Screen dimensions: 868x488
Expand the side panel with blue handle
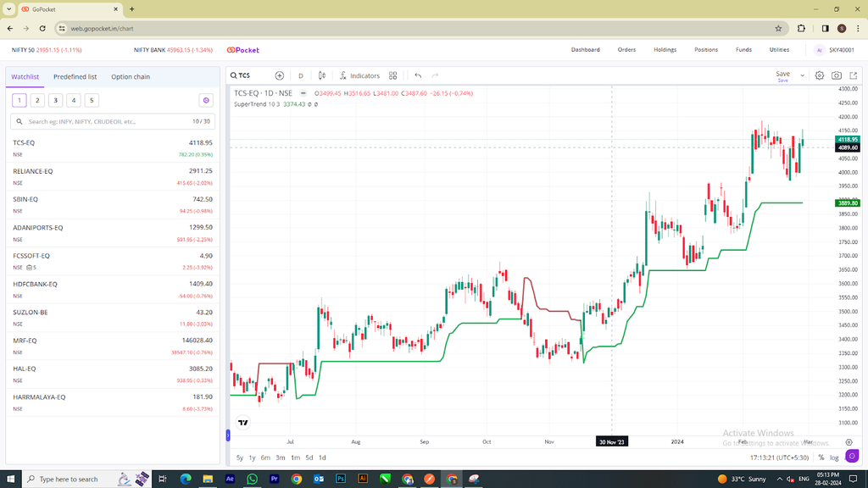pyautogui.click(x=228, y=435)
